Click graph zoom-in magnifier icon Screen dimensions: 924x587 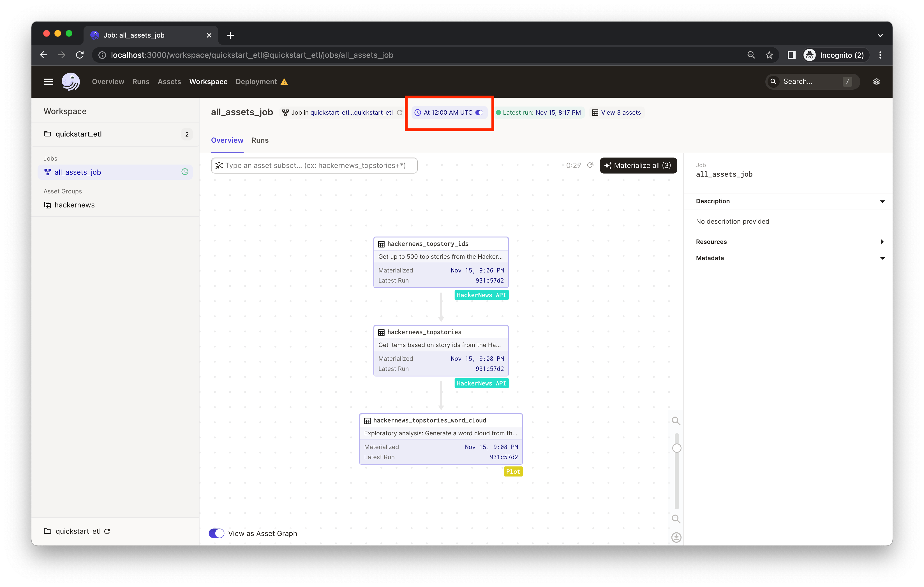click(676, 421)
